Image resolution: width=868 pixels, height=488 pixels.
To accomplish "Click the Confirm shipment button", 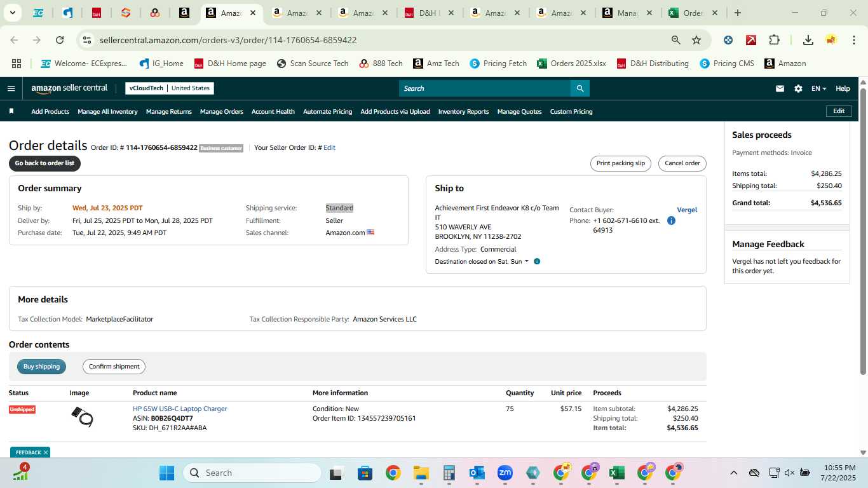I will 114,367.
